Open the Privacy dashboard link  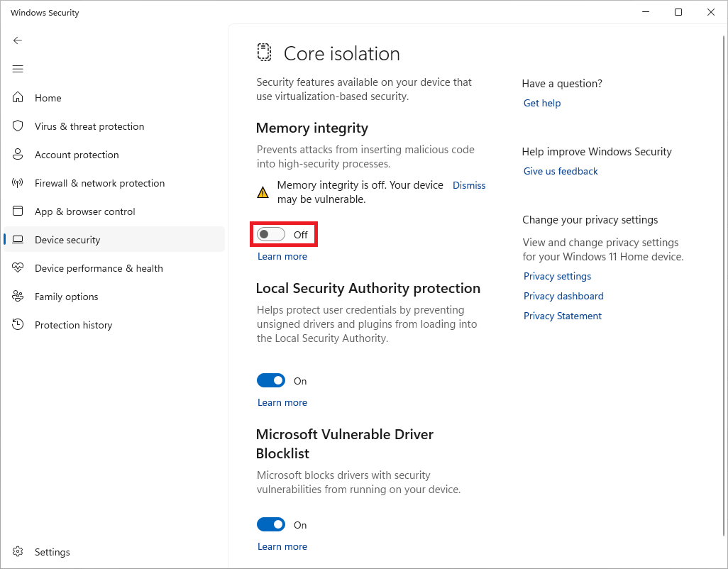coord(563,296)
